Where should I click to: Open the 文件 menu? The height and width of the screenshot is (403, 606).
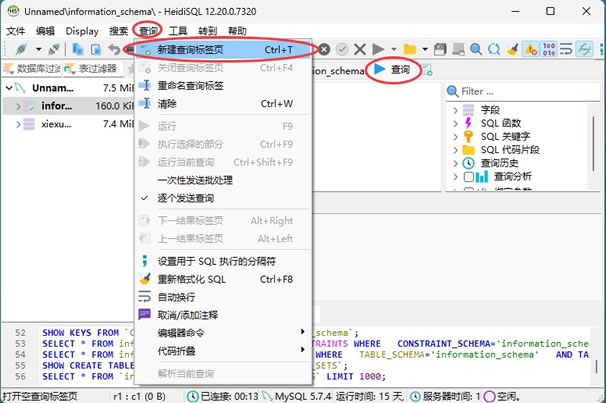coord(16,31)
